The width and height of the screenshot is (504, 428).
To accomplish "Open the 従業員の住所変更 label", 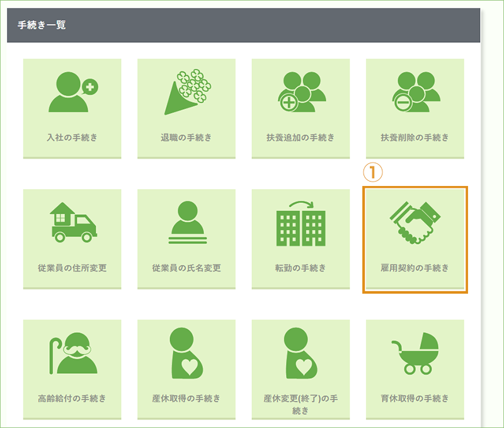I will pyautogui.click(x=72, y=268).
